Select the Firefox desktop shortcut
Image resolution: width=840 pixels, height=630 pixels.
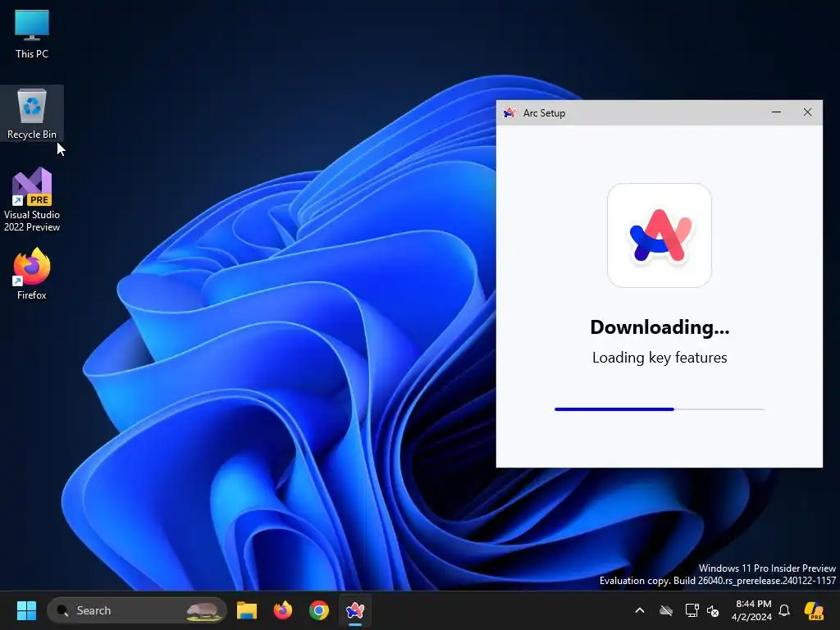[32, 274]
